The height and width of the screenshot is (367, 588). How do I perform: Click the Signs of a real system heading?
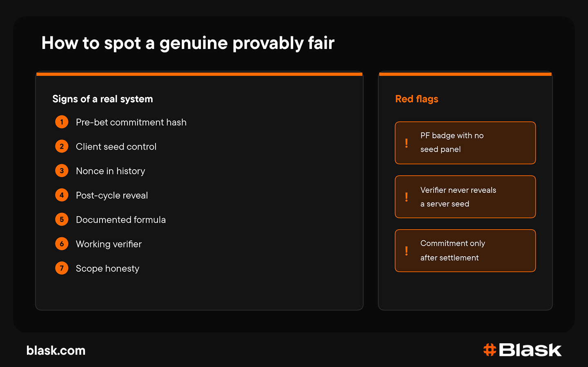[x=102, y=99]
